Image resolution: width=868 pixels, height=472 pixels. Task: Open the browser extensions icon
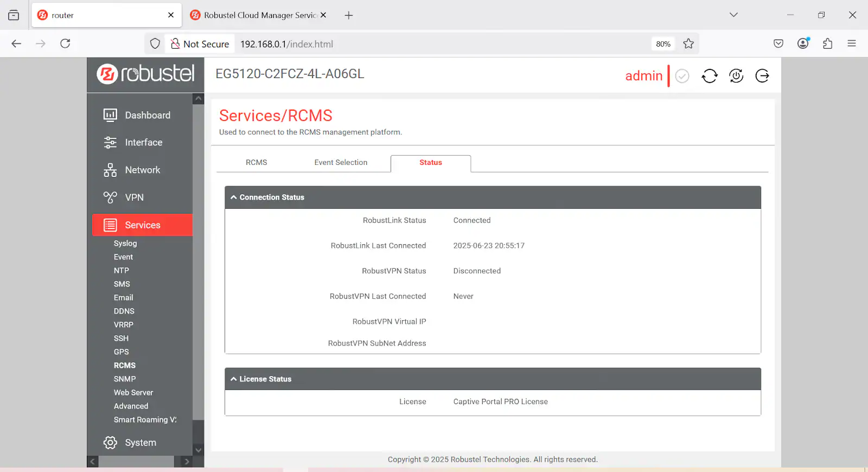pos(828,43)
